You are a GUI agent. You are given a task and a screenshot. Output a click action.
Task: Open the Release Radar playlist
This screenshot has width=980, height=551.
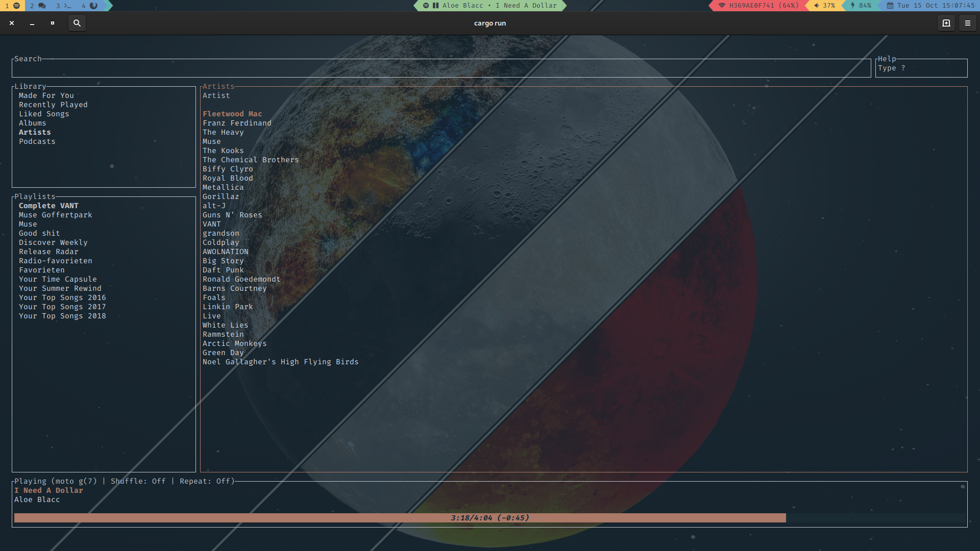pyautogui.click(x=48, y=252)
